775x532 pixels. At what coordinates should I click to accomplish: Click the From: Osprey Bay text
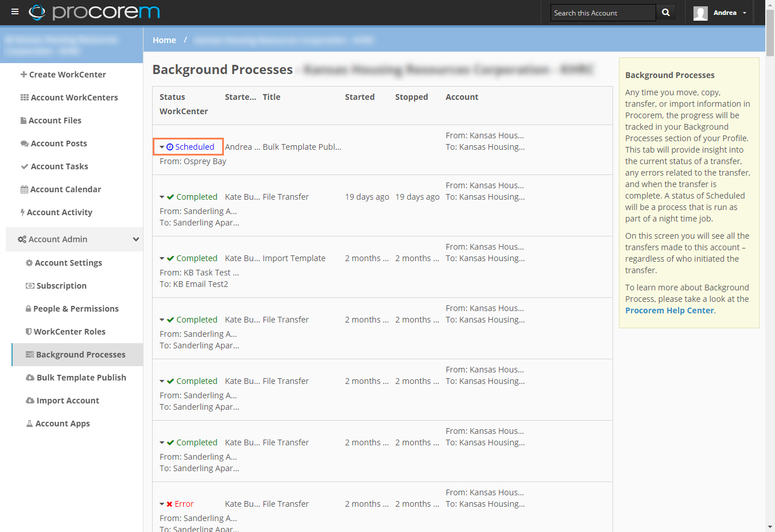coord(193,161)
